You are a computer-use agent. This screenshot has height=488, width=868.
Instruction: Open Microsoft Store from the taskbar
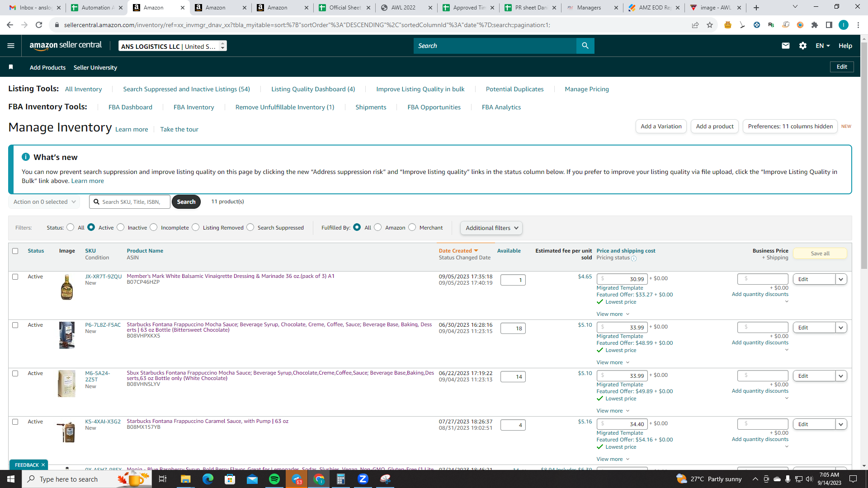[x=230, y=479]
